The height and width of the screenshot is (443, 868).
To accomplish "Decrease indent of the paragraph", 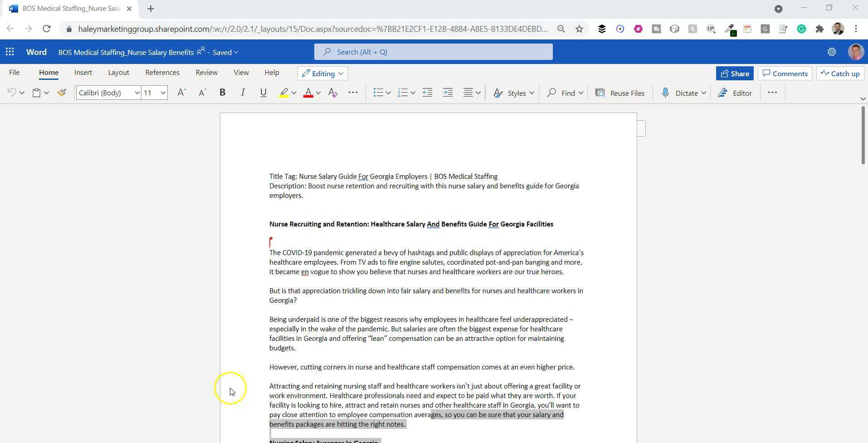I will point(427,93).
